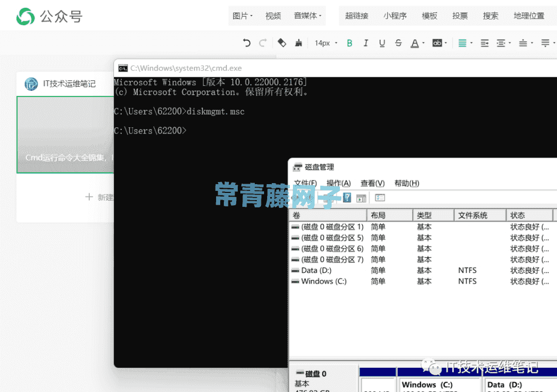Click the cmd.exe title bar icon
The image size is (557, 392).
tap(123, 68)
